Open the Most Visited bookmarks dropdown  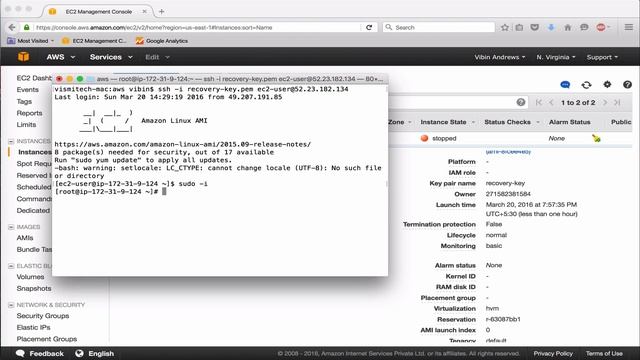pyautogui.click(x=31, y=41)
